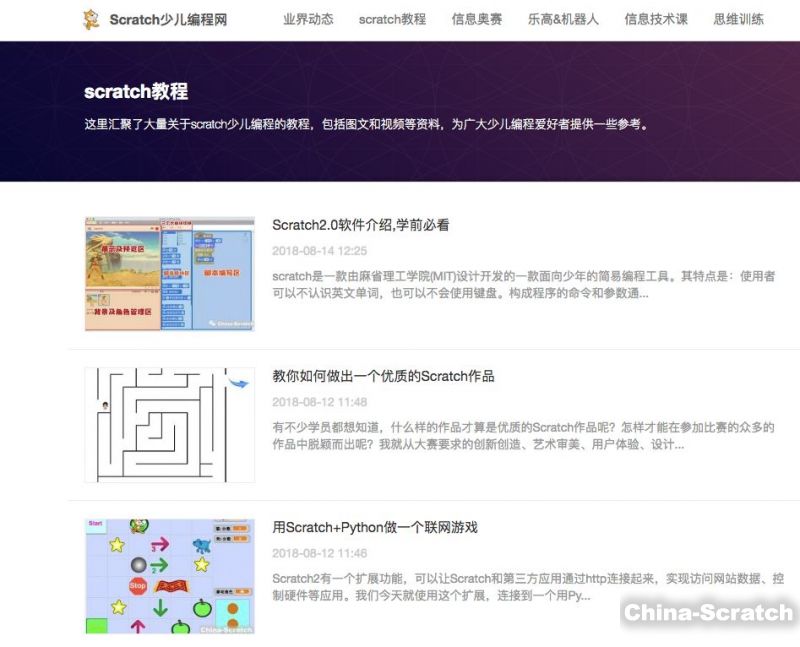Open the 乐高&机器人 menu item
This screenshot has width=800, height=647.
563,19
